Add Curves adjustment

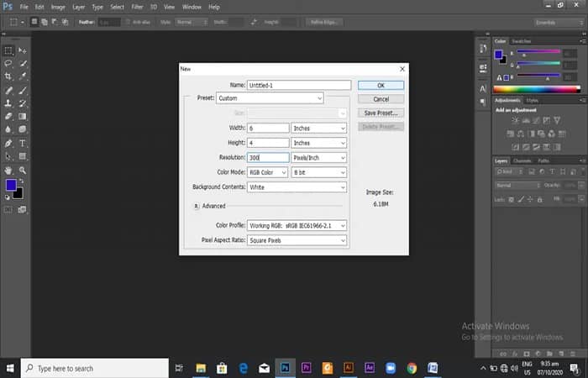click(x=536, y=120)
